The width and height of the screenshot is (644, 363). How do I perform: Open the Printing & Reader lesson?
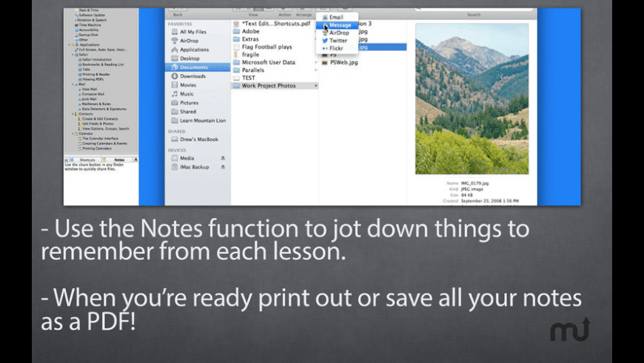point(96,74)
